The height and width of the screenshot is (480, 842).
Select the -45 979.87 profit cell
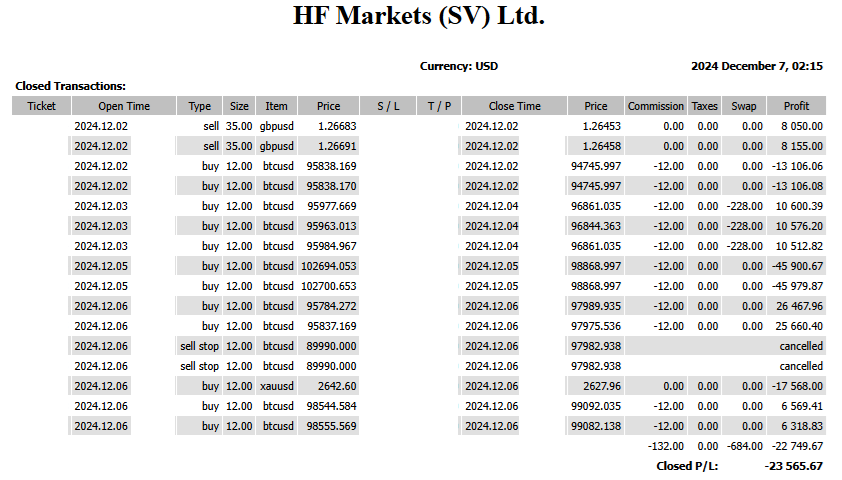tap(797, 286)
